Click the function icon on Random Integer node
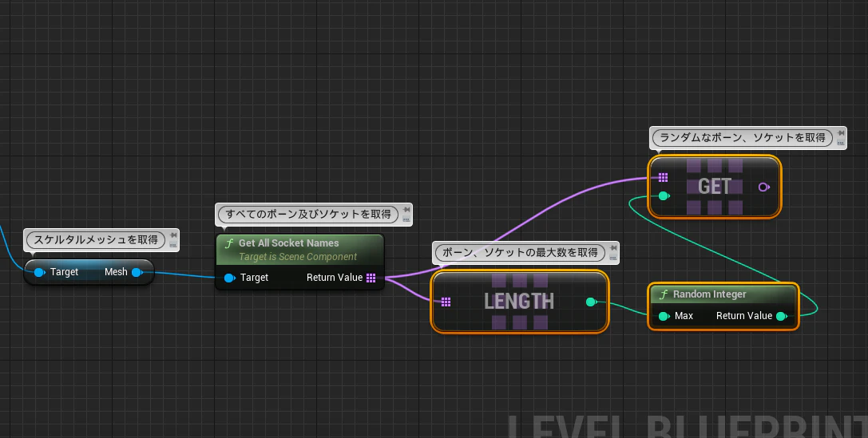 (x=664, y=294)
